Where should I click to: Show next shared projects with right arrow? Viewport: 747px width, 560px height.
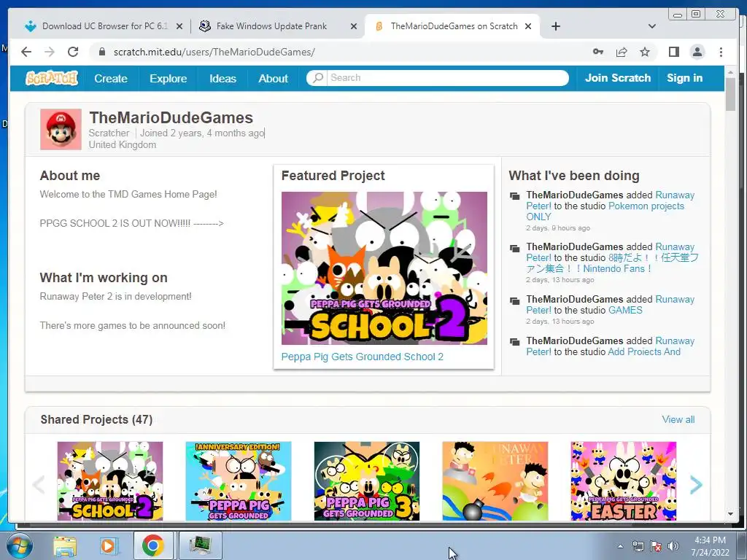[696, 485]
